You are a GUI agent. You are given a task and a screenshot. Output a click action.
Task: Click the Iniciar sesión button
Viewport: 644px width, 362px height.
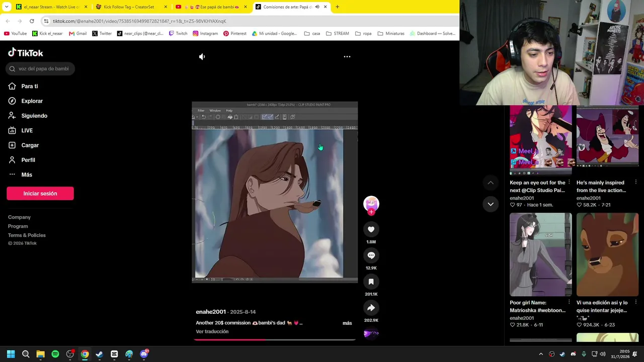(x=40, y=194)
